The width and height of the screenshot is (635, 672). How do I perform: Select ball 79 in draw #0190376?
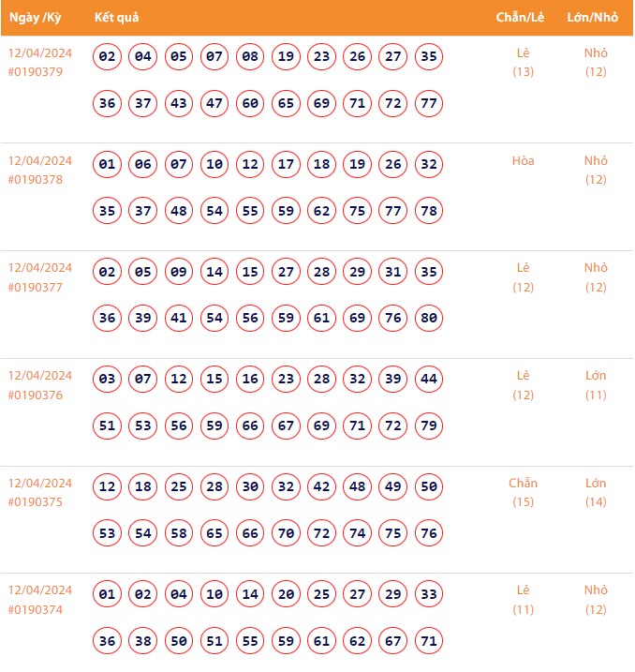pos(429,426)
